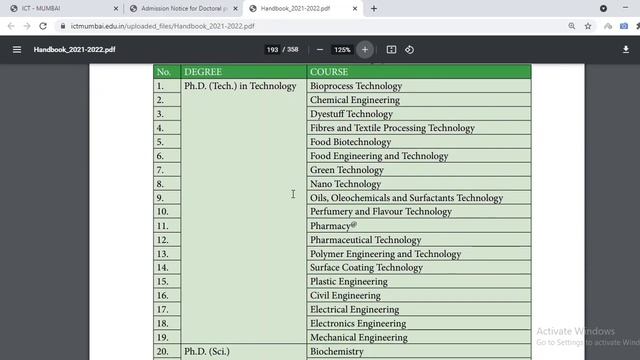The image size is (640, 360).
Task: Open the cloud extension icon
Action: coord(608,26)
